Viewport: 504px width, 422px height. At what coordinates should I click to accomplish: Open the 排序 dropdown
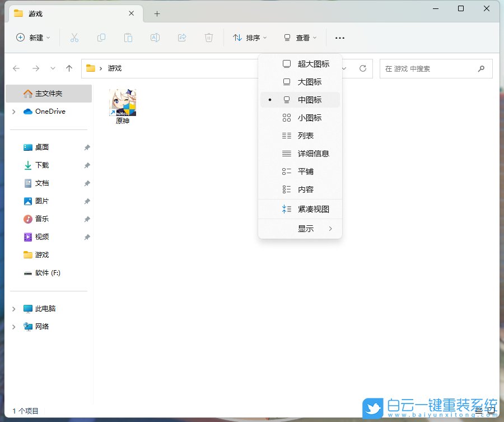pos(250,38)
